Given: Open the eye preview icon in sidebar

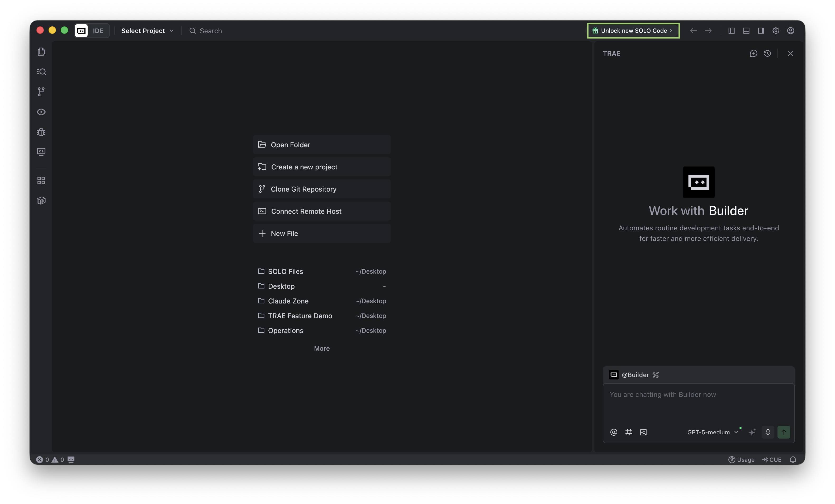Looking at the screenshot, I should pyautogui.click(x=41, y=112).
